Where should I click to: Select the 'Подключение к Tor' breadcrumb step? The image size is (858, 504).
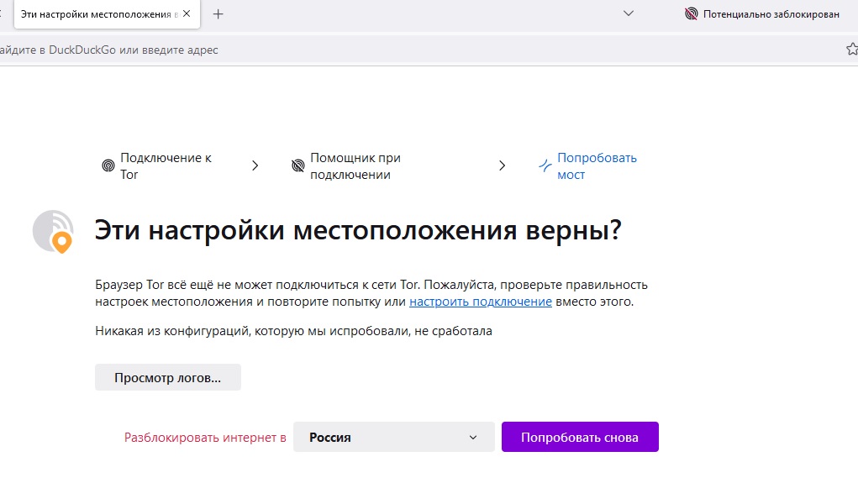[x=166, y=165]
